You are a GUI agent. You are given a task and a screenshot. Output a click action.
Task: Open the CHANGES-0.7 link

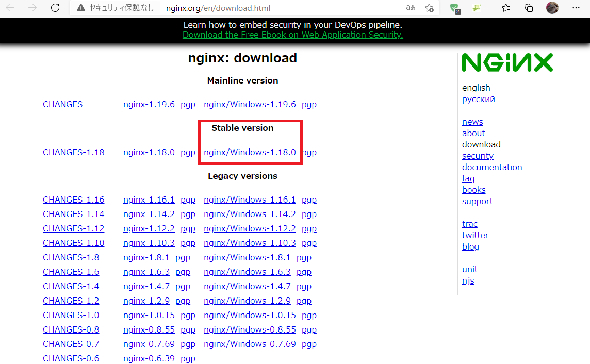(71, 344)
